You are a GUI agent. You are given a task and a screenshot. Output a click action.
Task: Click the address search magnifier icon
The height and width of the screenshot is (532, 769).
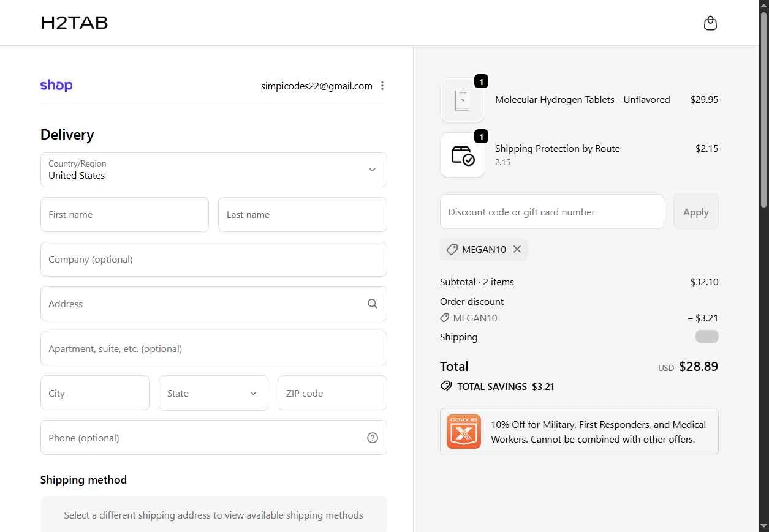(x=373, y=304)
